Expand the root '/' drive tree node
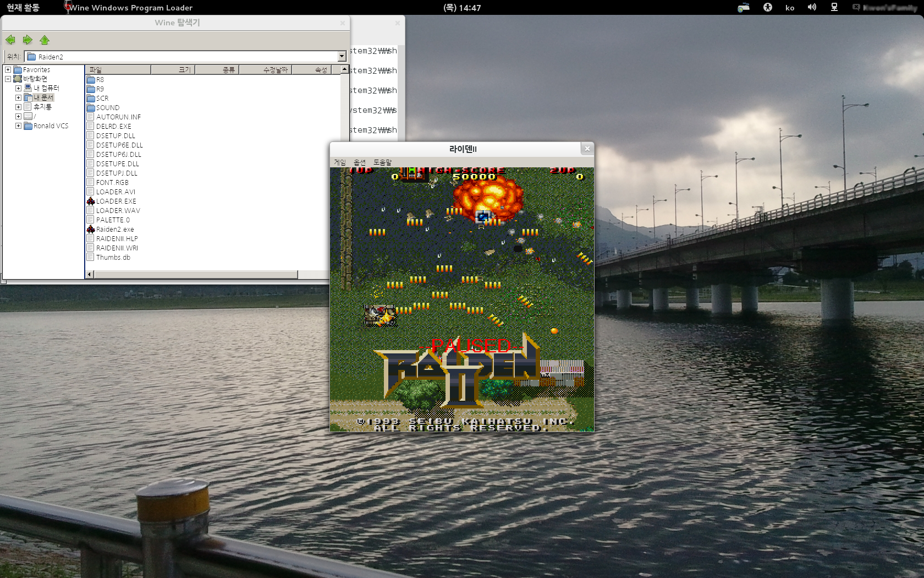Screen dimensions: 924x578 18,116
